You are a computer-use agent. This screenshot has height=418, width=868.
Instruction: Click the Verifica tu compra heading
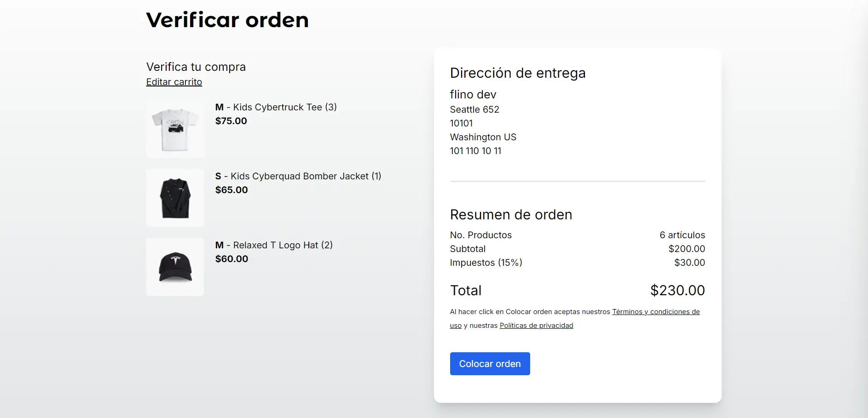click(x=196, y=67)
